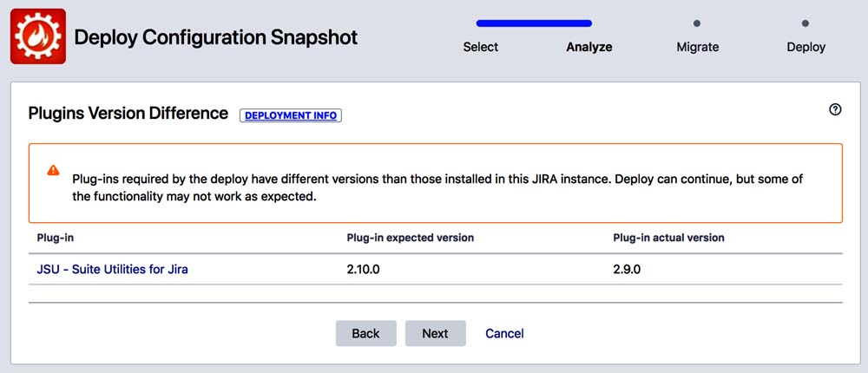Viewport: 868px width, 373px height.
Task: Click the expected version value 2.10.0
Action: (x=364, y=269)
